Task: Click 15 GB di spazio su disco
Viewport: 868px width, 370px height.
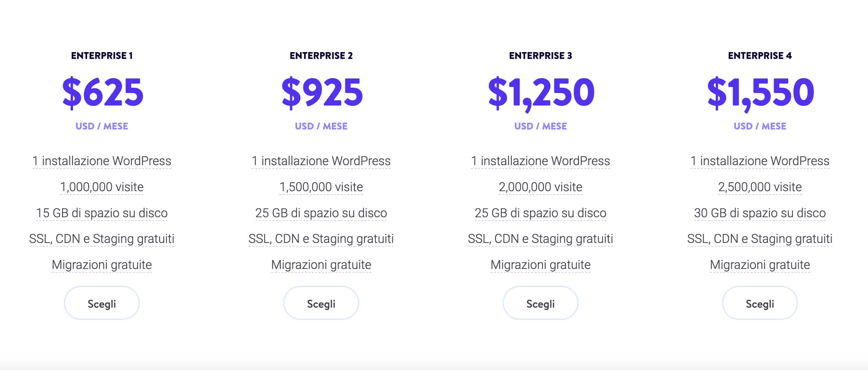Action: 101,213
